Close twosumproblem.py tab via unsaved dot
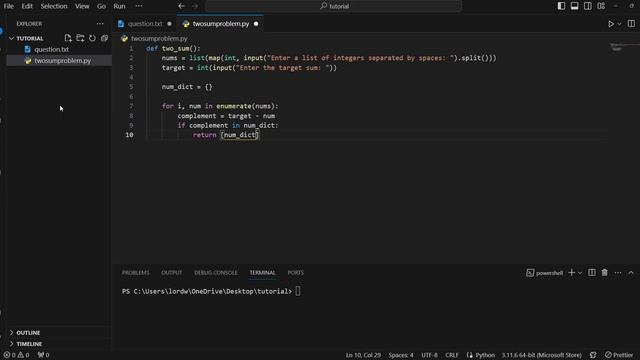The width and height of the screenshot is (640, 360). point(256,24)
